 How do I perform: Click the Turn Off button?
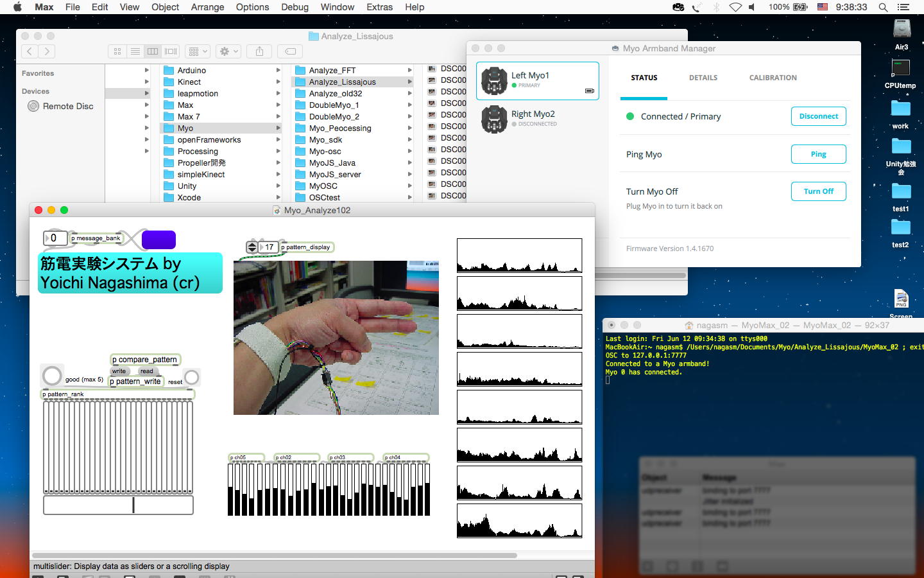818,191
